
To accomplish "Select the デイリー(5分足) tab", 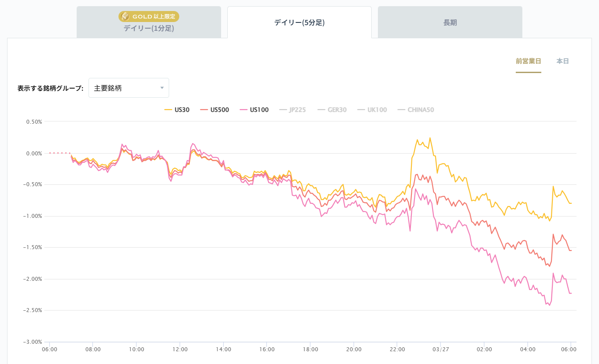I will 299,22.
